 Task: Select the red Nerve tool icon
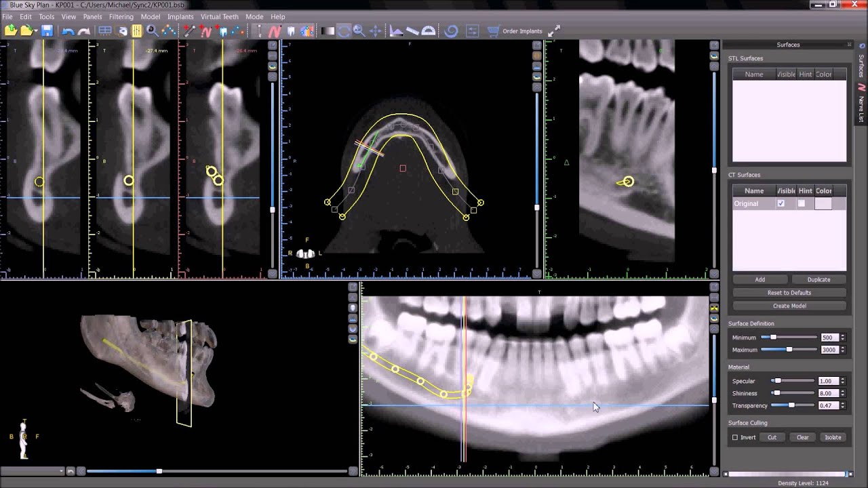click(x=275, y=30)
